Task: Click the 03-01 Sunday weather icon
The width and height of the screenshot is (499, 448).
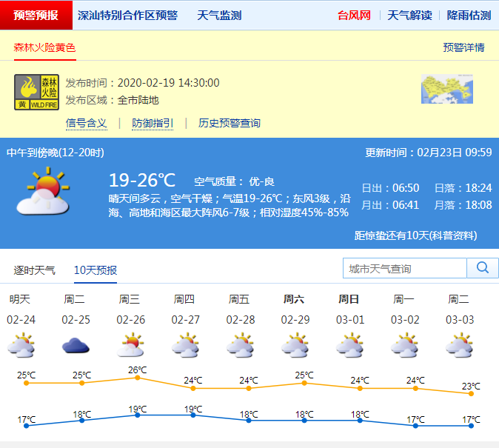Action: click(x=349, y=345)
